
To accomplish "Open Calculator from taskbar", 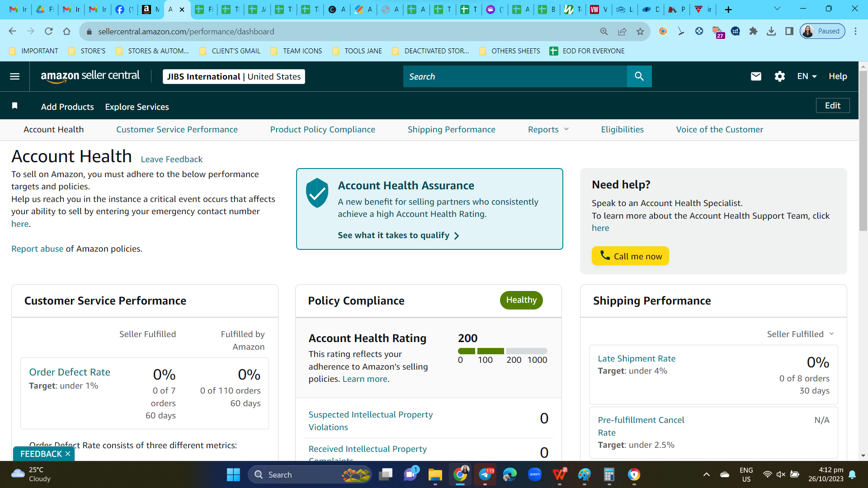I will [609, 474].
